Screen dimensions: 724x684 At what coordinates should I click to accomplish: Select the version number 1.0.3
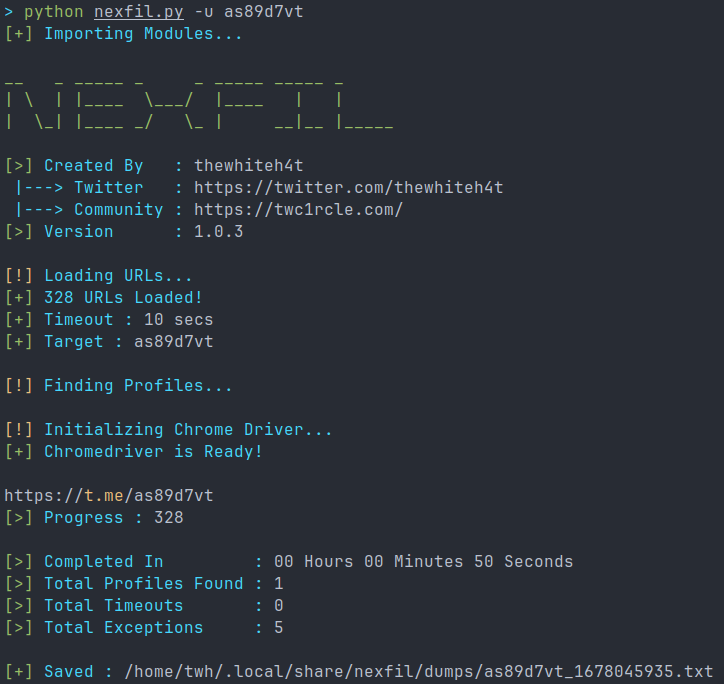(218, 231)
